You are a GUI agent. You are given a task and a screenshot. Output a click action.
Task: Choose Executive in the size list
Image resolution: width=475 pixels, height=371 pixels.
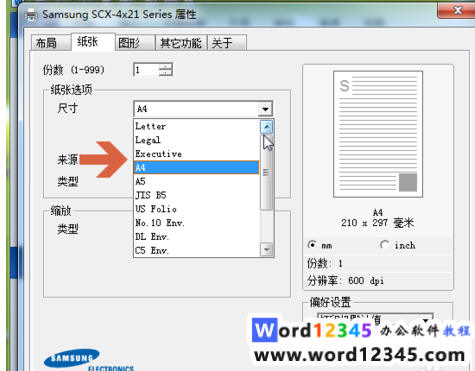coord(196,154)
